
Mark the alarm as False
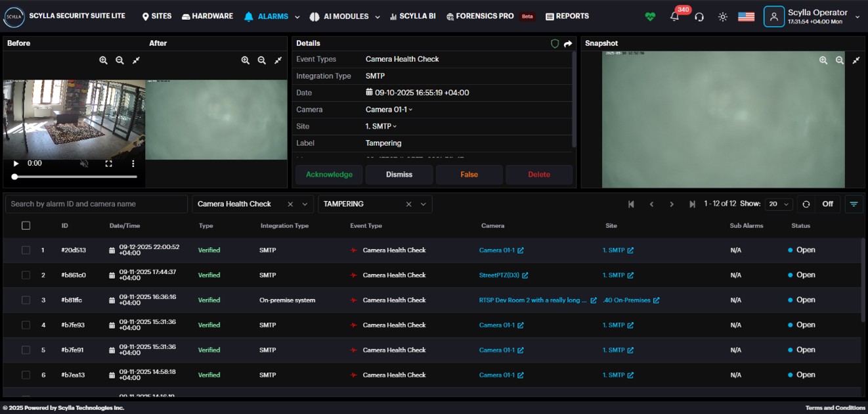(x=469, y=175)
